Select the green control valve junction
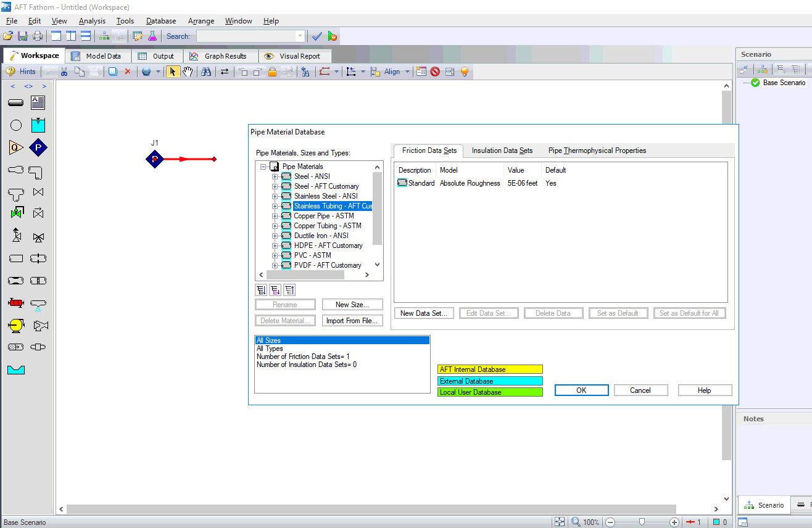The width and height of the screenshot is (812, 528). click(16, 213)
